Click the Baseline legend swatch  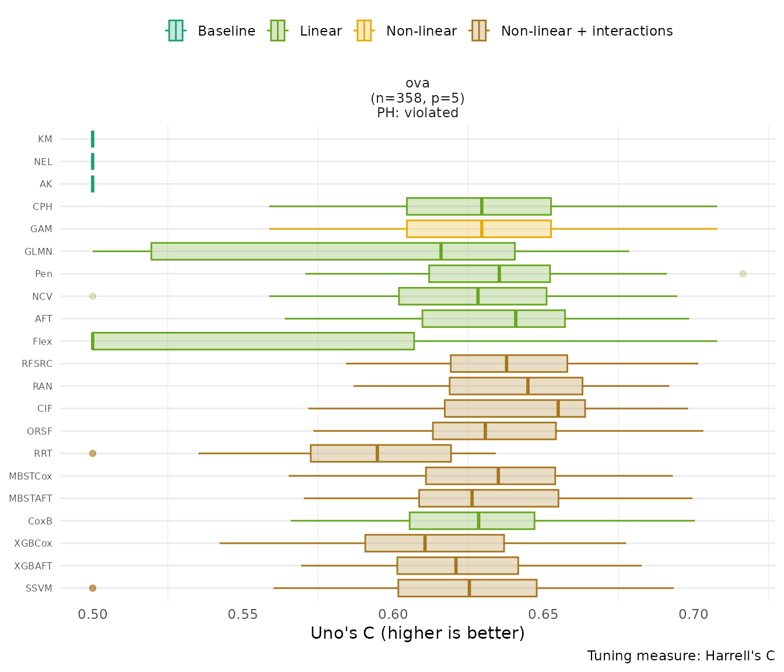coord(176,31)
